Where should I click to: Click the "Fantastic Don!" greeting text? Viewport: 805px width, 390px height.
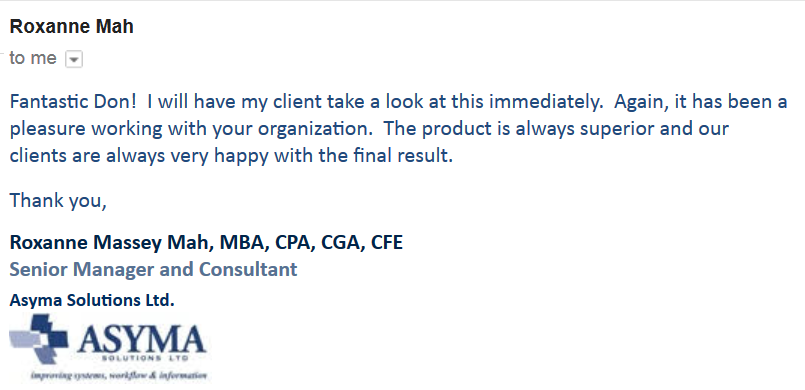coord(73,101)
